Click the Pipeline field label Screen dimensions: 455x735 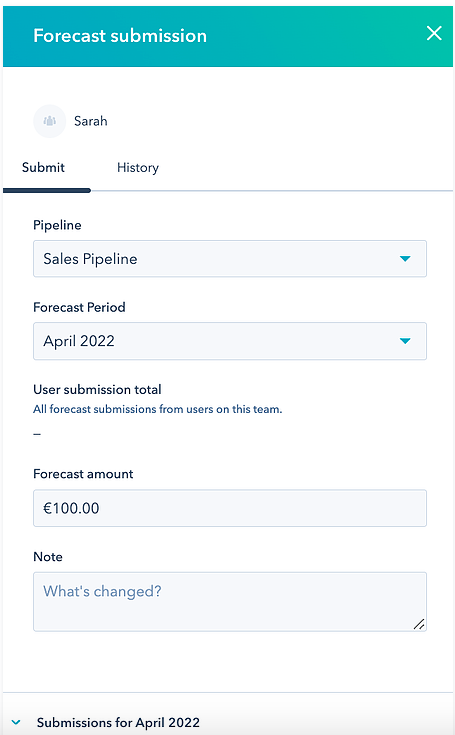tap(57, 225)
